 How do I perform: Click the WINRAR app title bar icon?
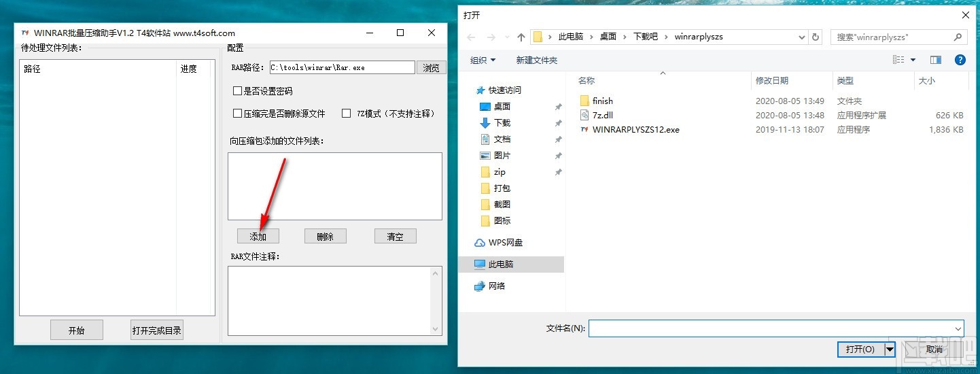coord(25,33)
